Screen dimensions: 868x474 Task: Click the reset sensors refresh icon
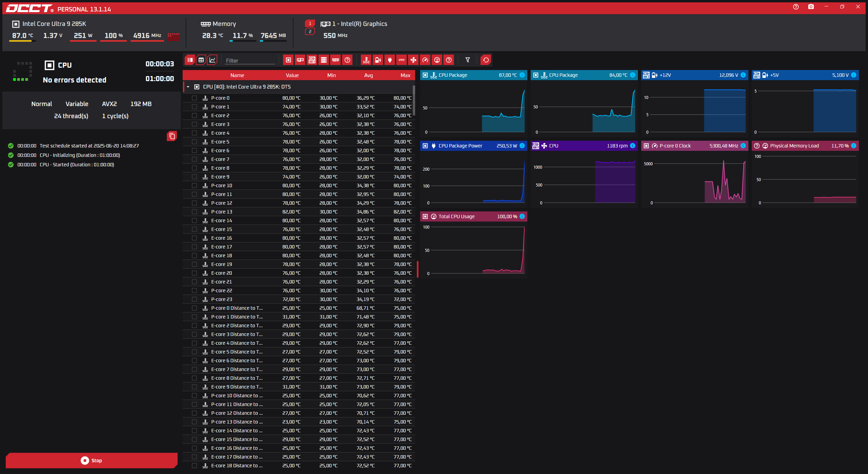point(486,60)
